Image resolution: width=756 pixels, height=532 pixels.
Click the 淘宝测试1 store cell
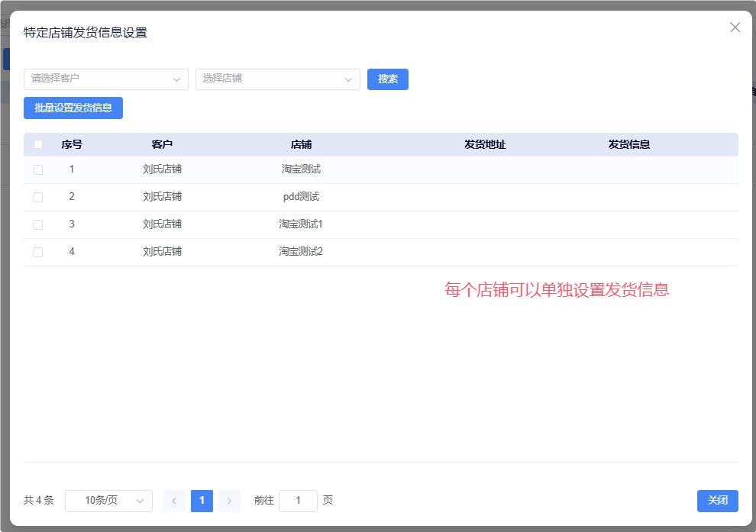pos(301,224)
